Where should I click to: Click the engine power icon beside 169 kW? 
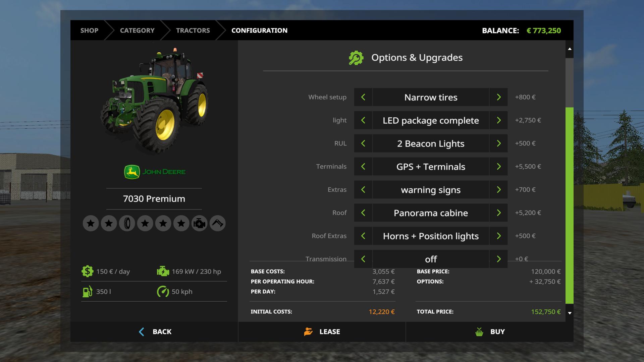(x=163, y=271)
